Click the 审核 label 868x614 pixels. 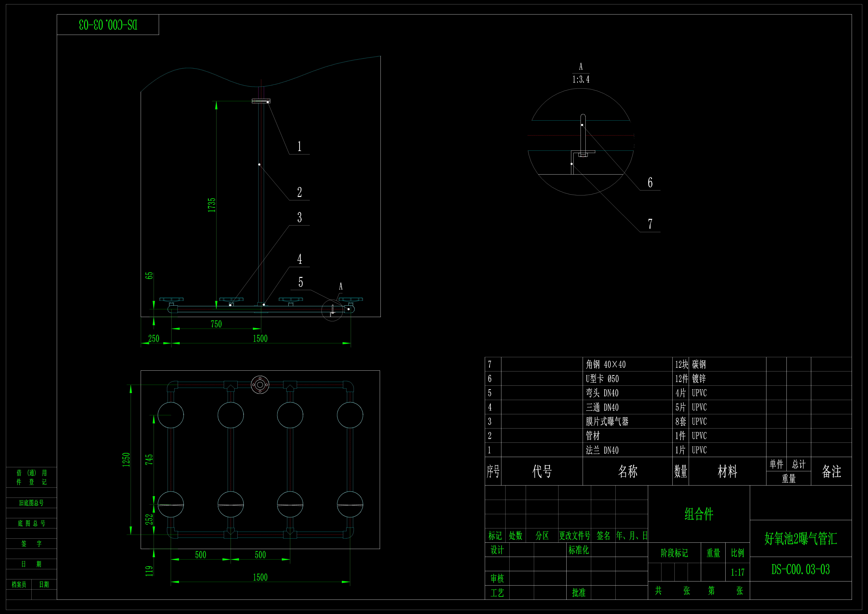click(497, 578)
